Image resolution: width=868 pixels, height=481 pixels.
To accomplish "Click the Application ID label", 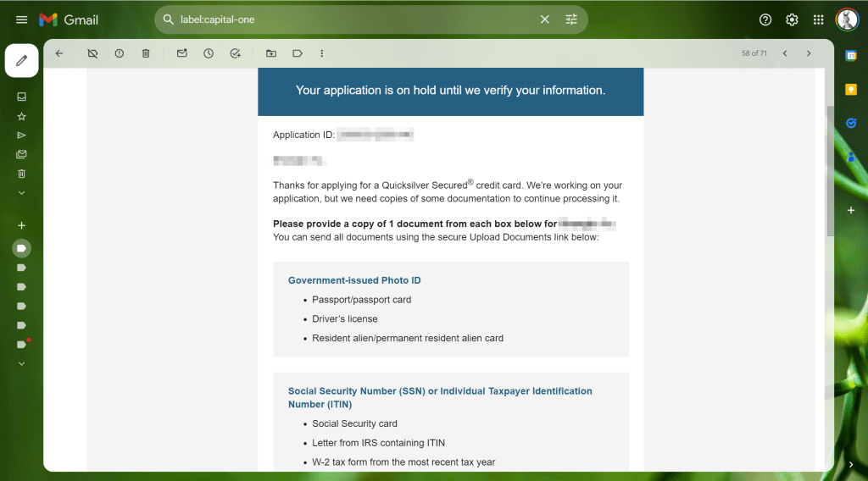I will click(x=304, y=135).
